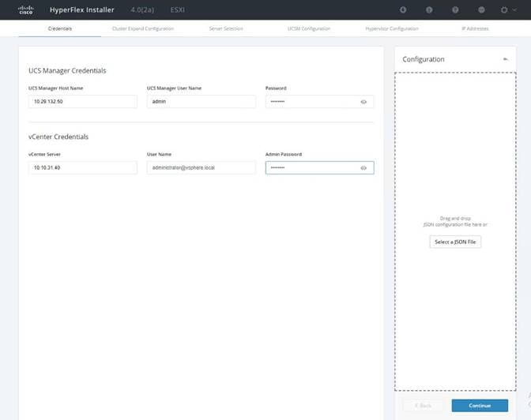Reveal the vCenter Admin Password
Viewport: 531px width, 420px height.
pyautogui.click(x=363, y=168)
